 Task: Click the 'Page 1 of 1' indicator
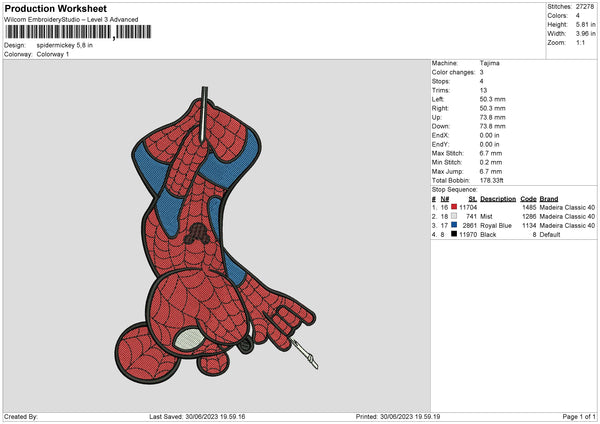coord(579,417)
